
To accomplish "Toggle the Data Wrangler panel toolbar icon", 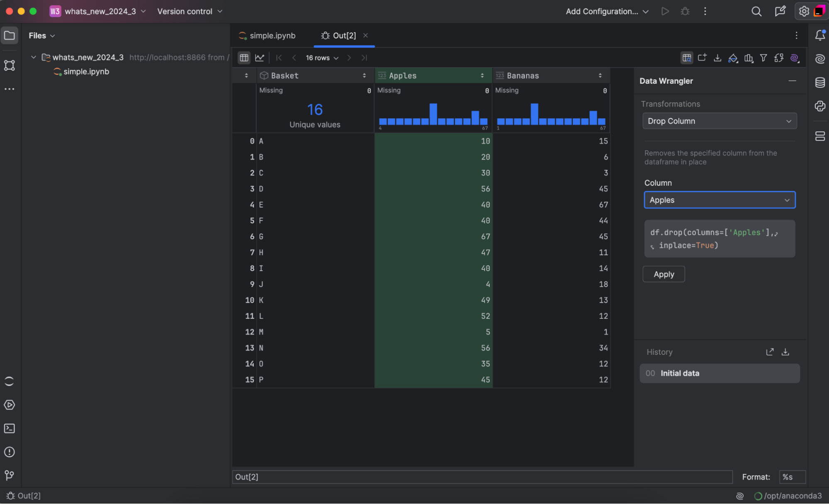I will tap(687, 58).
